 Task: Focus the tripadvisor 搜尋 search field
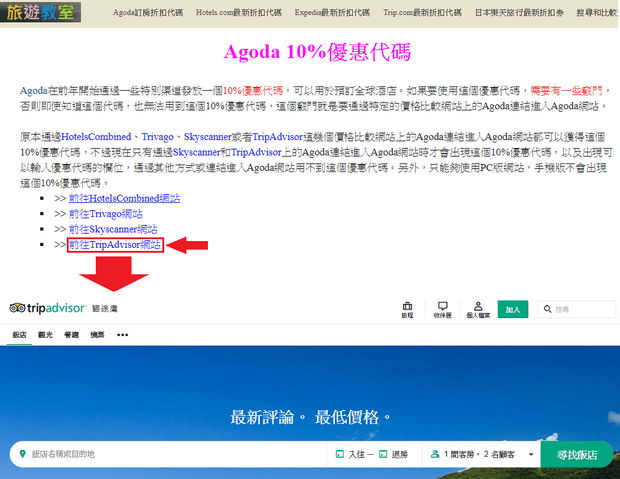(576, 309)
